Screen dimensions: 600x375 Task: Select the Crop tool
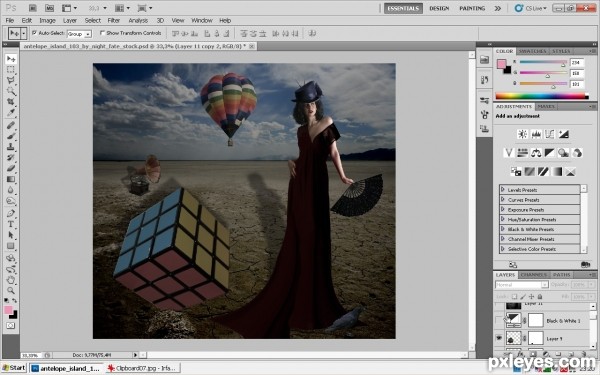(x=11, y=101)
